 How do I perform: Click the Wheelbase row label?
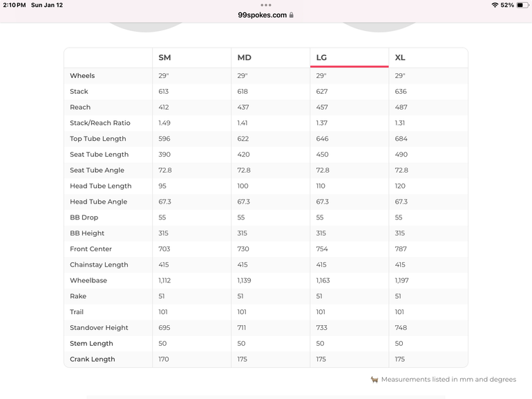click(88, 280)
